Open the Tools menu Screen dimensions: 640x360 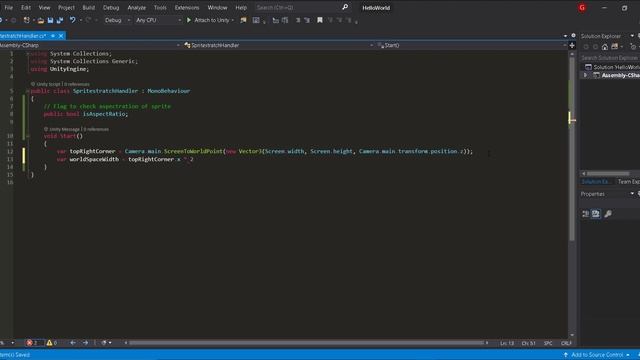pos(160,7)
